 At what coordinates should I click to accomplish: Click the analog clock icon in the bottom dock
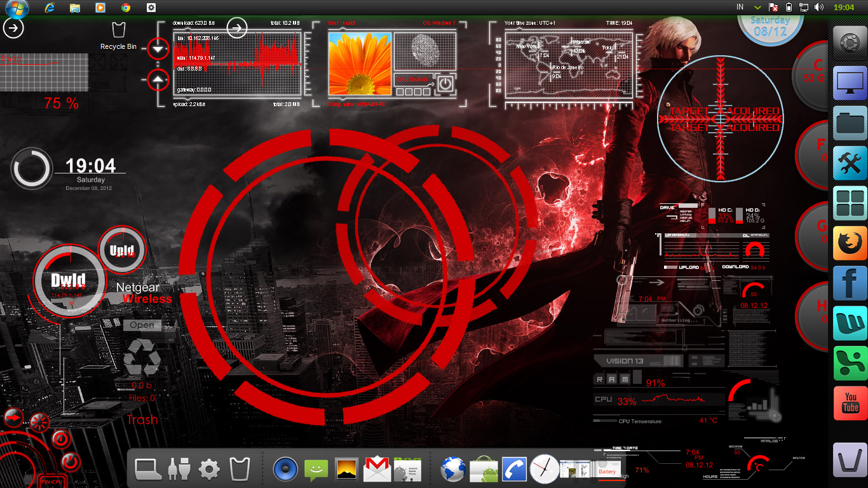(545, 470)
